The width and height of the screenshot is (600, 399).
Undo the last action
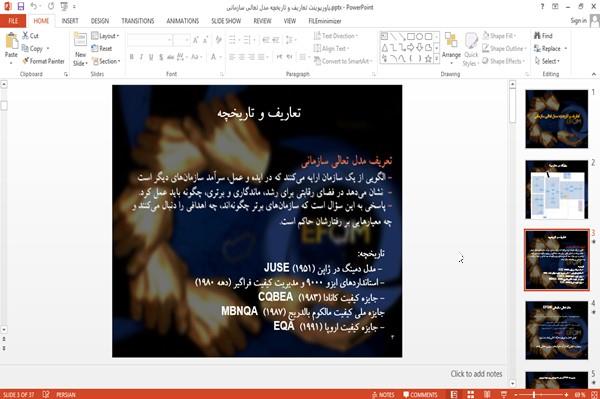pyautogui.click(x=34, y=6)
